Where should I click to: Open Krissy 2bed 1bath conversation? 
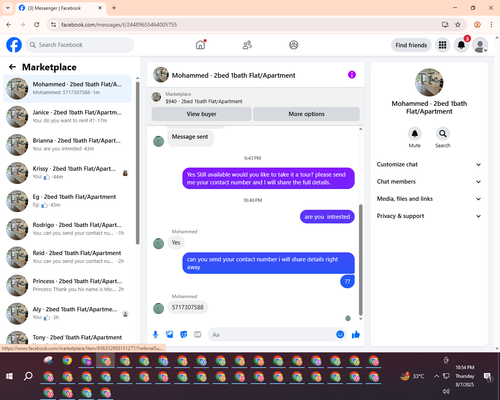pos(68,173)
